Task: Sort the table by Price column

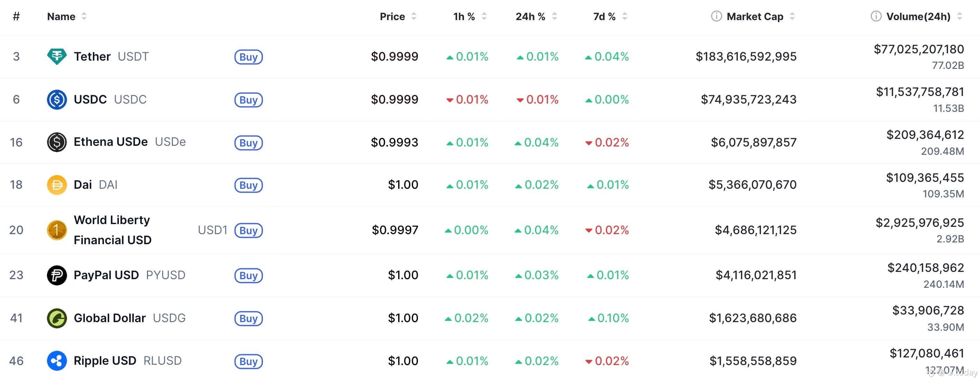Action: (414, 16)
